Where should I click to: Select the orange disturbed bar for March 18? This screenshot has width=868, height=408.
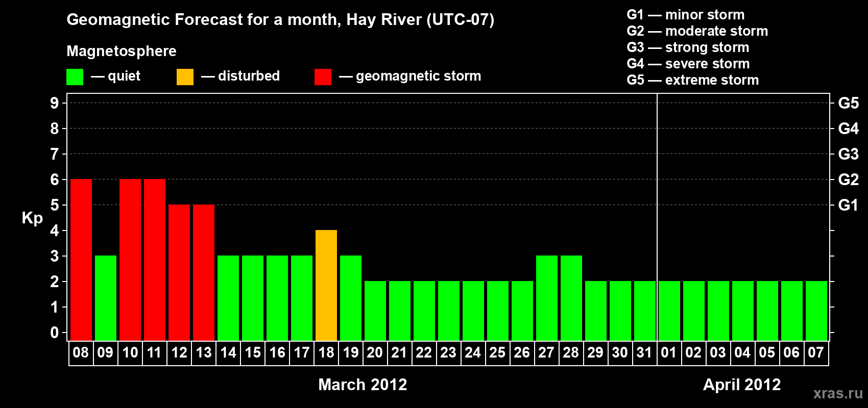[x=326, y=286]
